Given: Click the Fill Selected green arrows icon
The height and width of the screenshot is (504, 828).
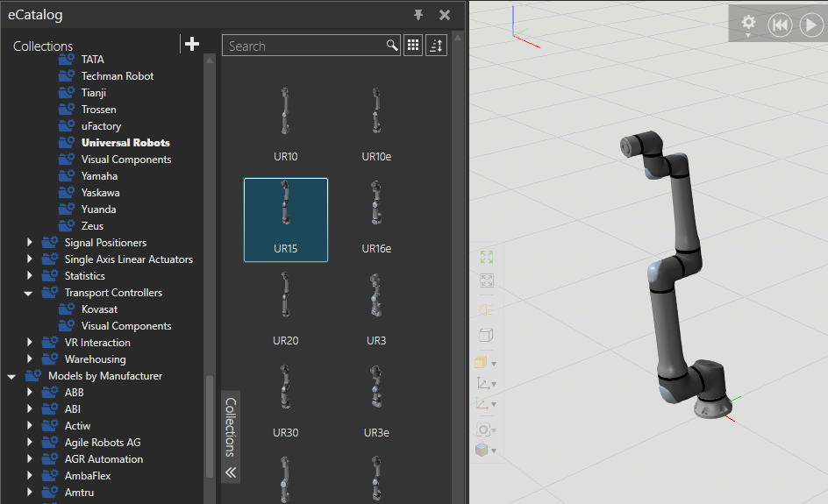Looking at the screenshot, I should click(486, 257).
